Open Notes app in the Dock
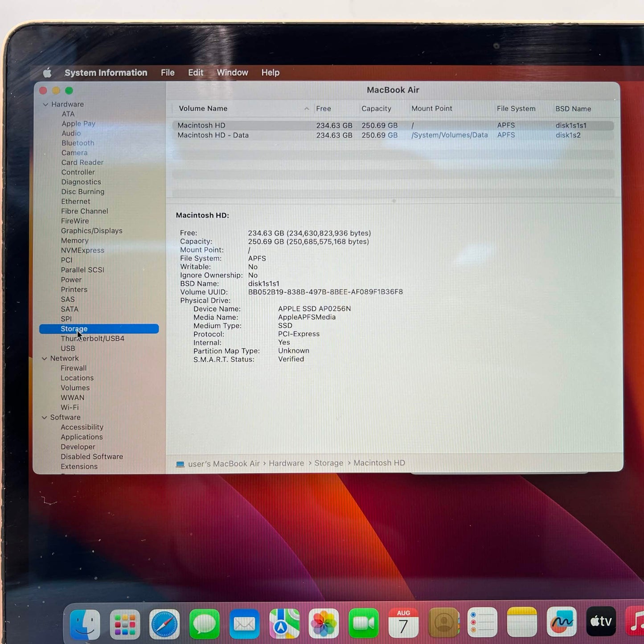 pyautogui.click(x=522, y=621)
